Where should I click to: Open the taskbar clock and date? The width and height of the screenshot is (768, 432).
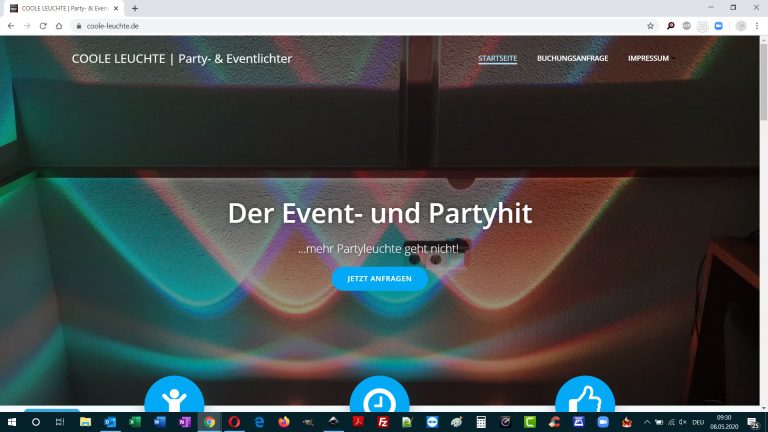(x=724, y=422)
